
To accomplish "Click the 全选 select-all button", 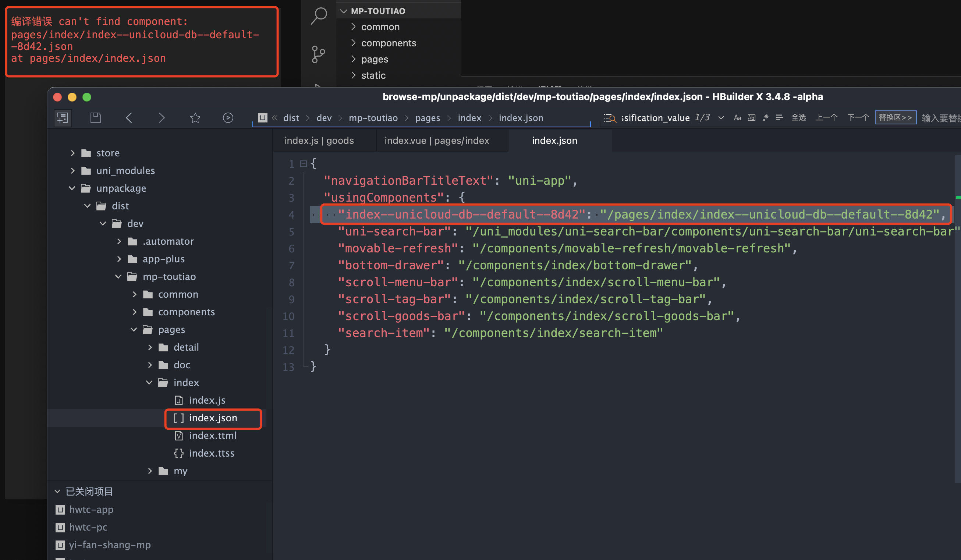I will click(798, 117).
